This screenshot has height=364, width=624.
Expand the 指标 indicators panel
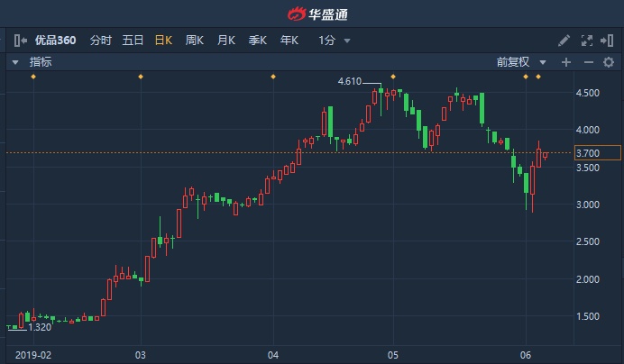point(15,62)
